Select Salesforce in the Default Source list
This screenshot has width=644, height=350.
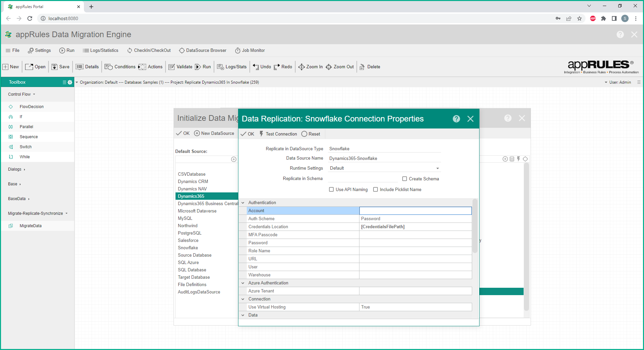coord(188,241)
